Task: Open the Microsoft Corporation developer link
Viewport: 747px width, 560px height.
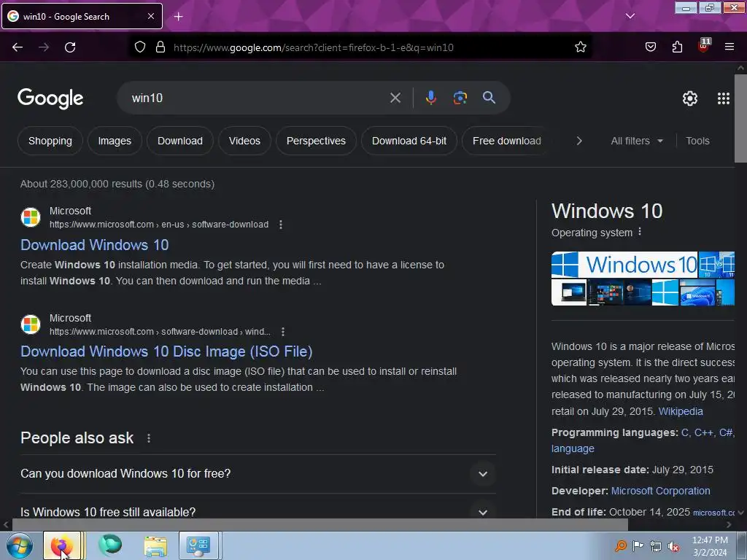Action: [660, 491]
